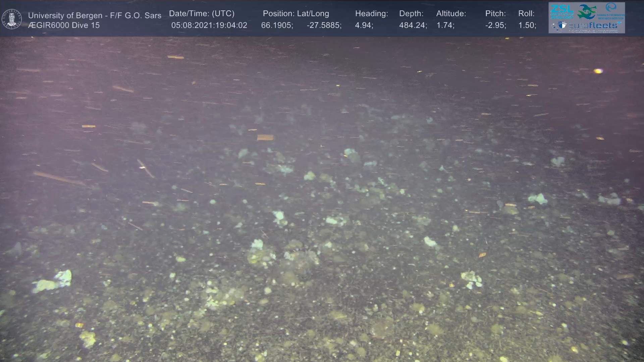Click the latitude value 66.1905
The image size is (644, 362).
coord(276,25)
